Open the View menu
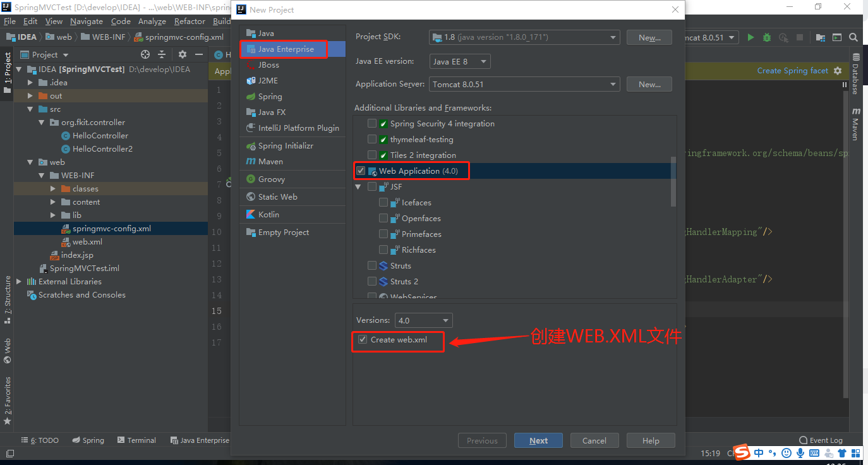The width and height of the screenshot is (868, 465). [x=54, y=21]
